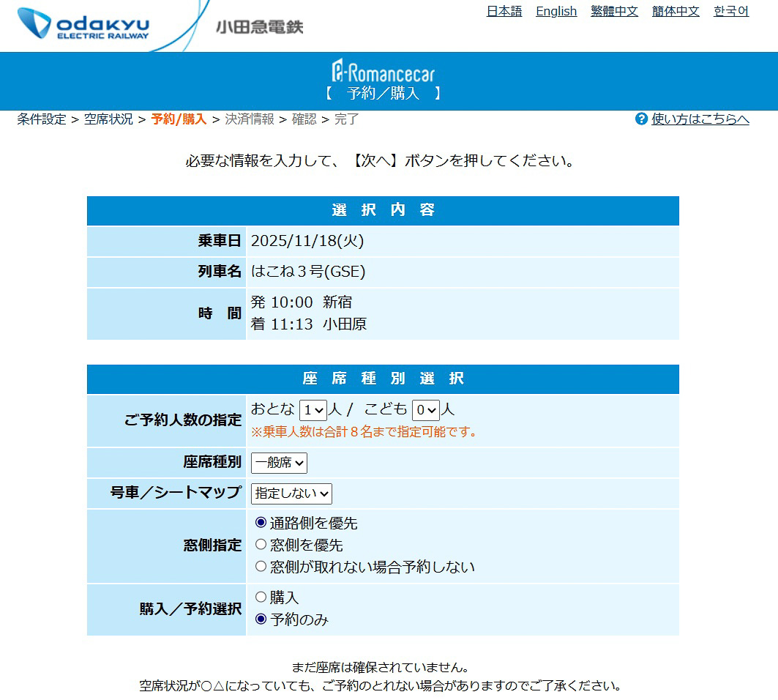This screenshot has height=700, width=778.
Task: Open the 号車／シートマップ selection dropdown
Action: (291, 494)
